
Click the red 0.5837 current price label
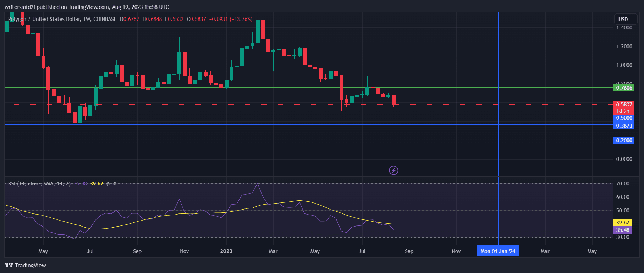[x=624, y=104]
